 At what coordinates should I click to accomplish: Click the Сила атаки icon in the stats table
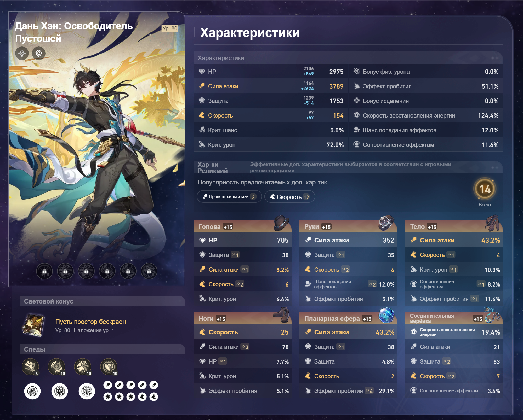point(202,86)
